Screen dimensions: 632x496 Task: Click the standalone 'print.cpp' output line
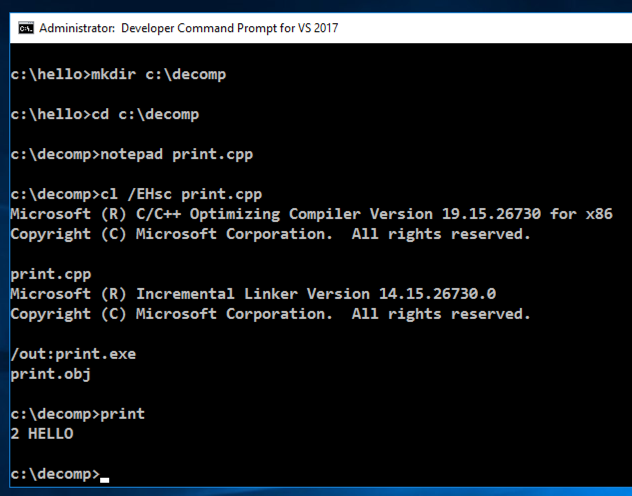click(46, 274)
